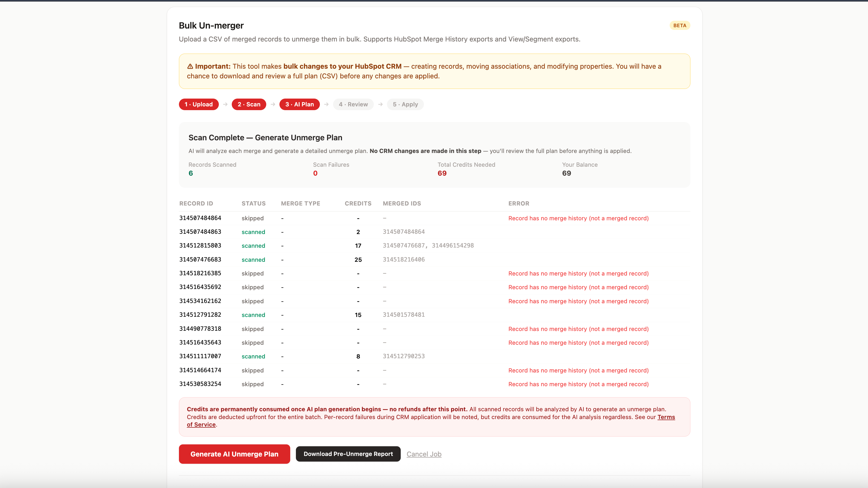Click the warning triangle icon in the Important banner

coord(190,66)
